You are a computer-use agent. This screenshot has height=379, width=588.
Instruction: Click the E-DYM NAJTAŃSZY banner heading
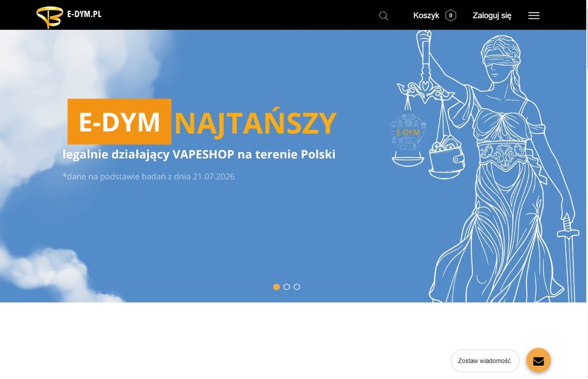(202, 121)
